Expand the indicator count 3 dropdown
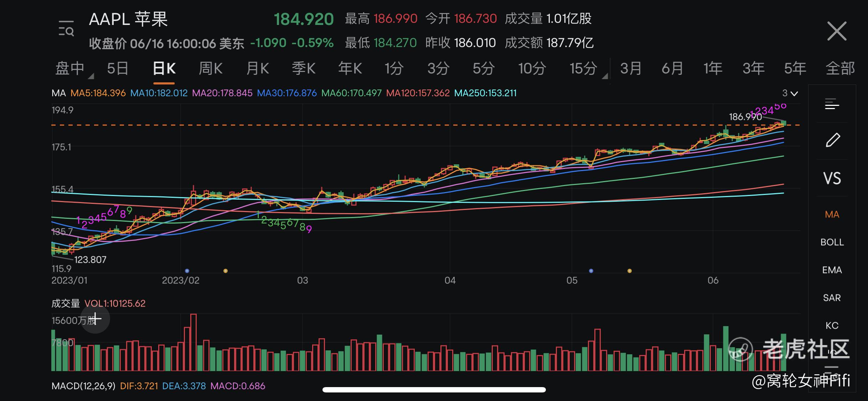This screenshot has width=868, height=401. pos(790,93)
